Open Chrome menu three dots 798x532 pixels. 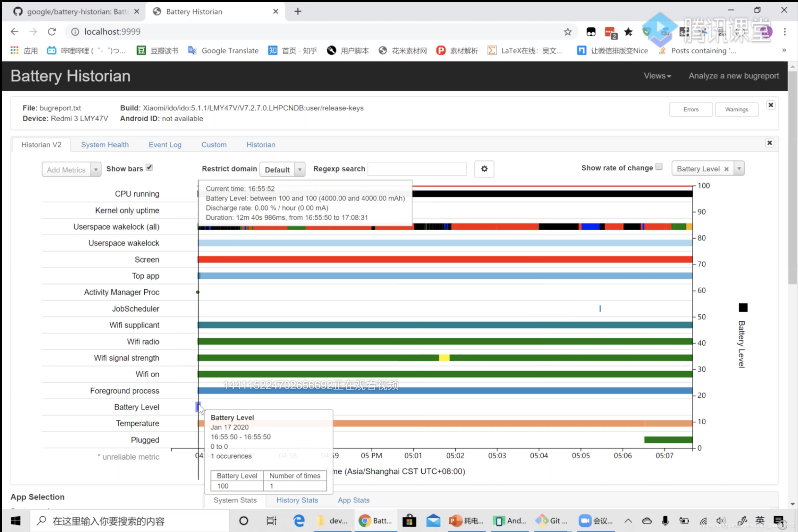[x=785, y=32]
